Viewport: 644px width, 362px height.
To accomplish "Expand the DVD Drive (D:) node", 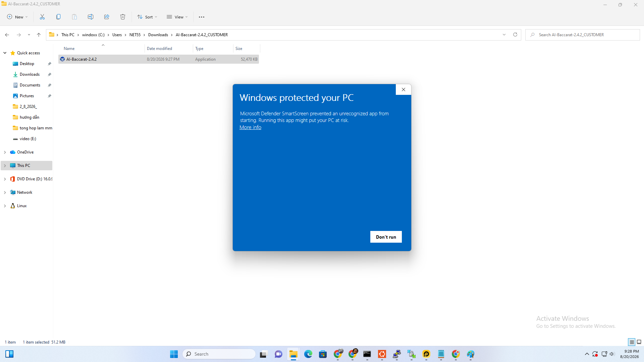I will click(5, 179).
